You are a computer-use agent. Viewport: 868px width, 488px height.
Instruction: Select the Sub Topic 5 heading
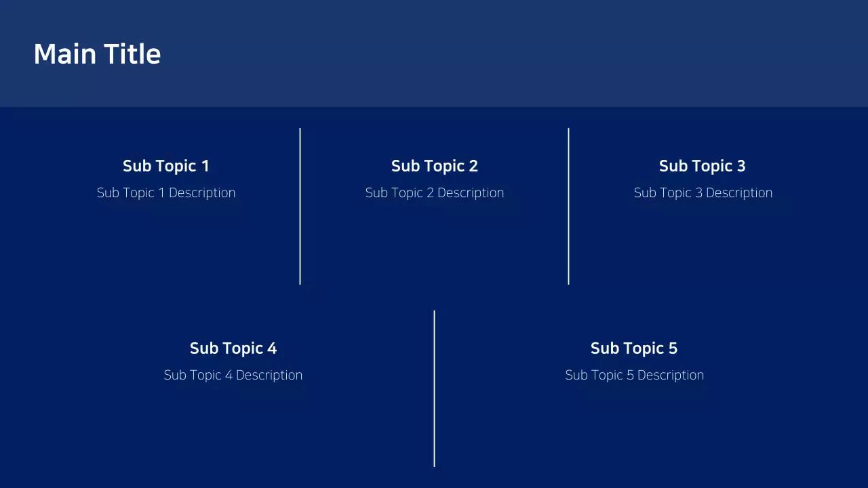point(633,348)
